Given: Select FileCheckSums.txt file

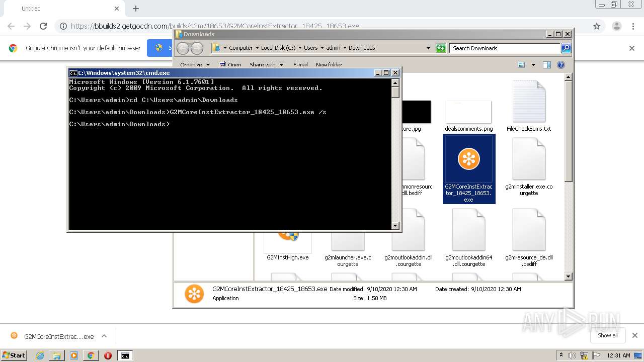Looking at the screenshot, I should click(529, 106).
